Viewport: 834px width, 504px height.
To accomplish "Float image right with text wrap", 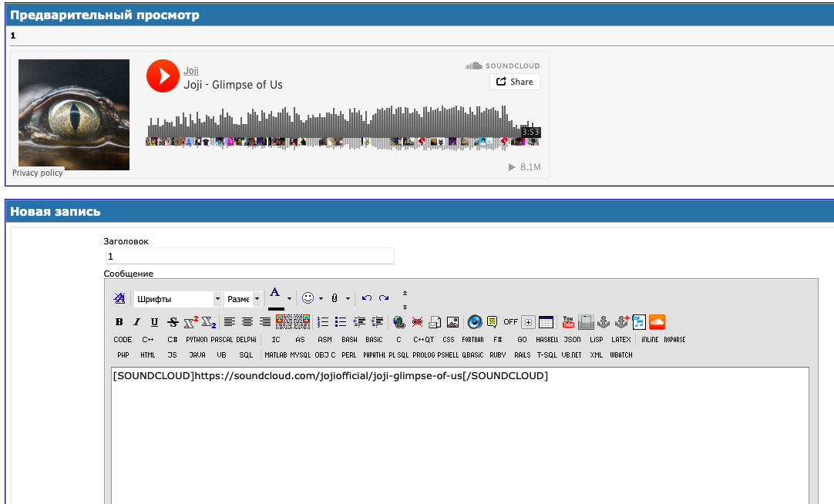I will 301,321.
